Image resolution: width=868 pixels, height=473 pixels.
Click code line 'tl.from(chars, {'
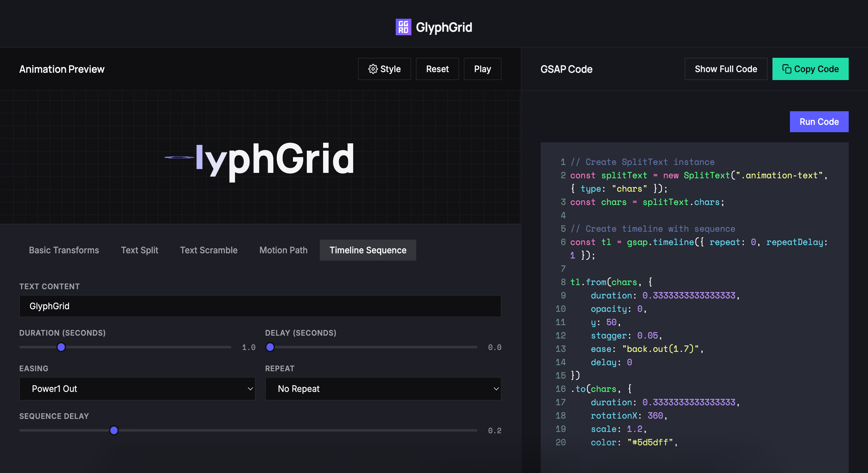click(611, 282)
